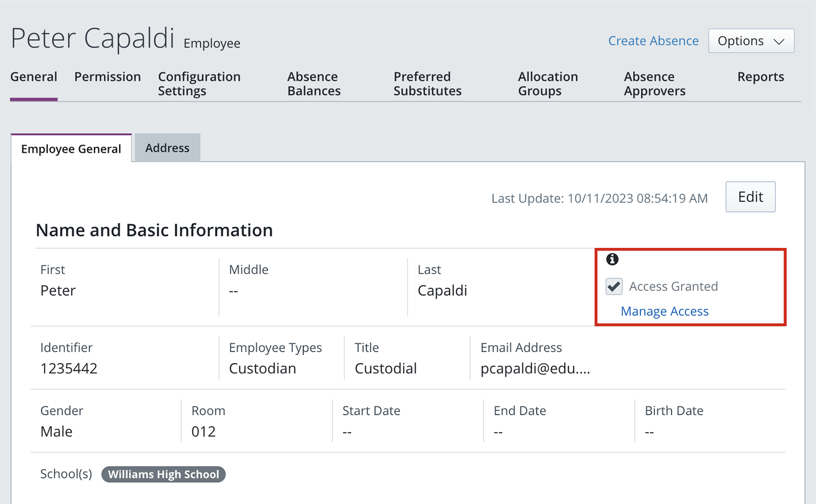Screen dimensions: 816x504
Task: Open the Manage Access link
Action: coord(664,312)
